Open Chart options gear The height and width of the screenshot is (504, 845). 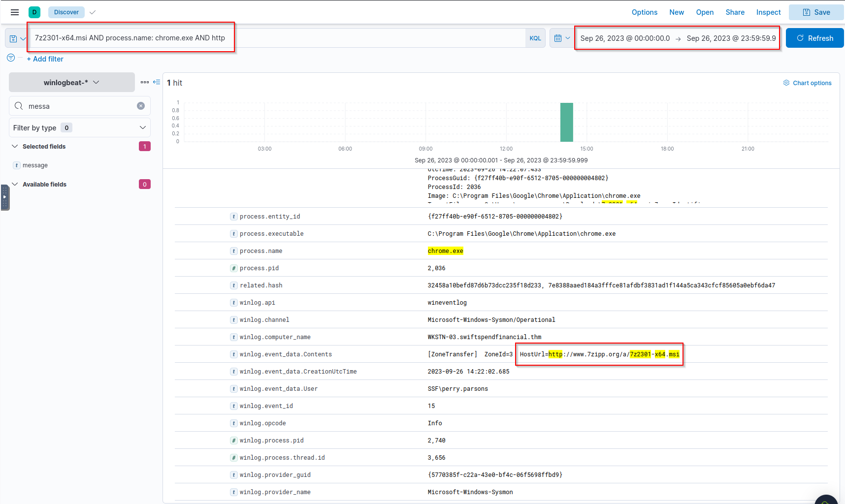click(x=807, y=83)
